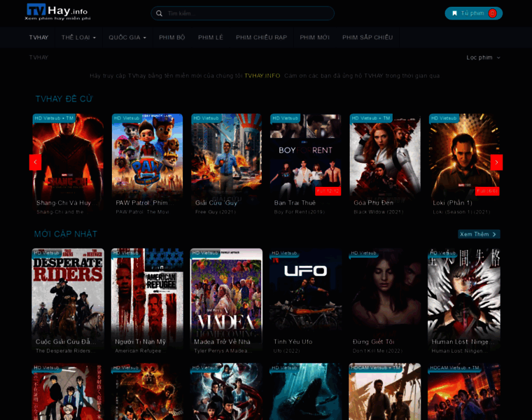Click the Loki (Phần 1) title
This screenshot has width=532, height=420.
point(452,203)
